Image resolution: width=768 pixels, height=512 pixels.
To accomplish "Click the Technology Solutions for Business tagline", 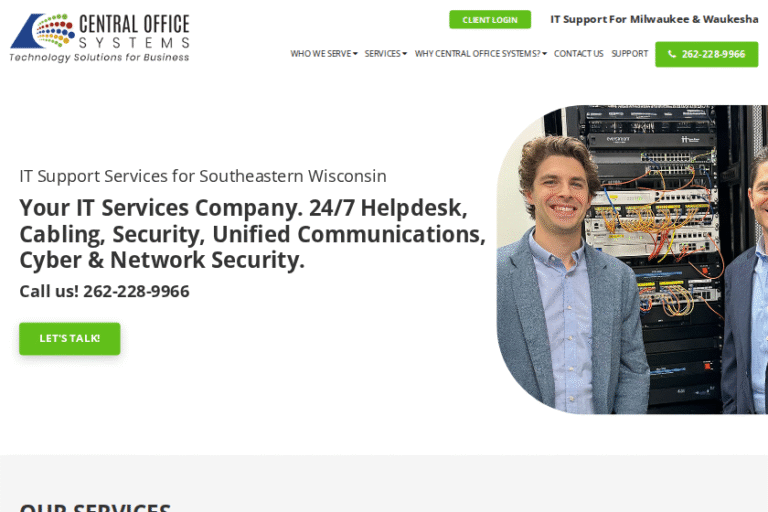I will coord(99,57).
